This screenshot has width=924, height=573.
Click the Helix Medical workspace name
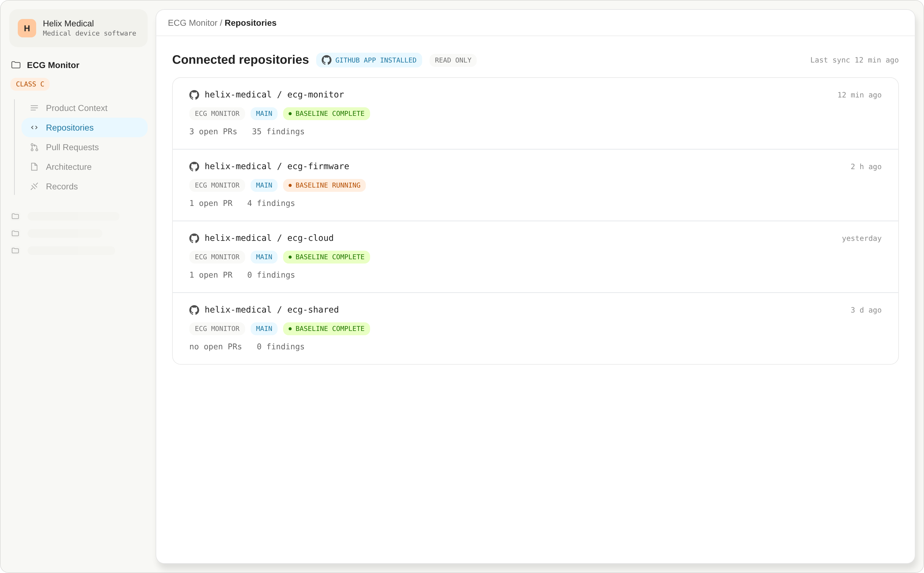pos(68,24)
